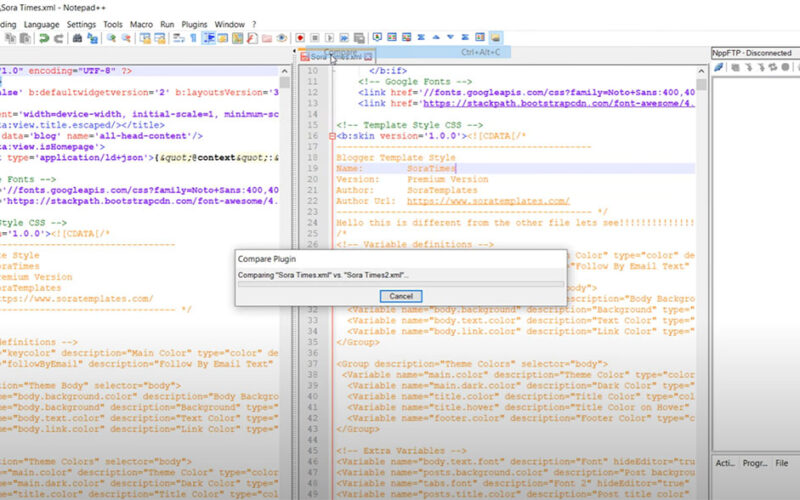Screen dimensions: 800x500
Task: Click the NppFTP Acti.. column header
Action: pyautogui.click(x=724, y=463)
